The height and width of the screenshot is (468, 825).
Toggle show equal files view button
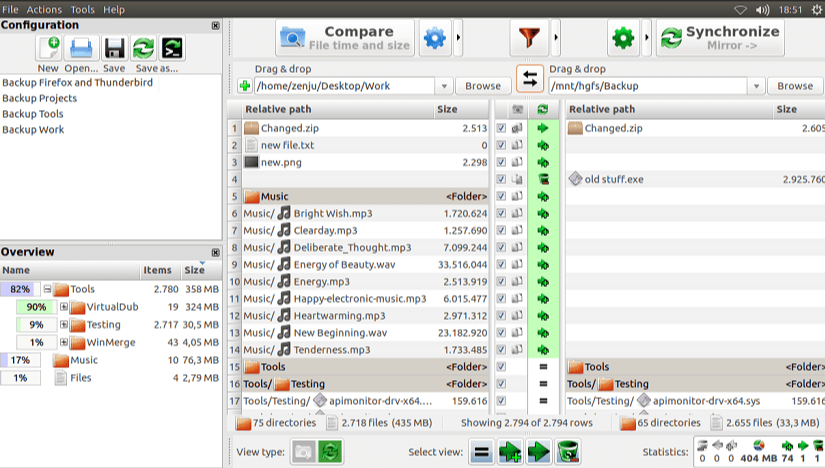coord(481,452)
